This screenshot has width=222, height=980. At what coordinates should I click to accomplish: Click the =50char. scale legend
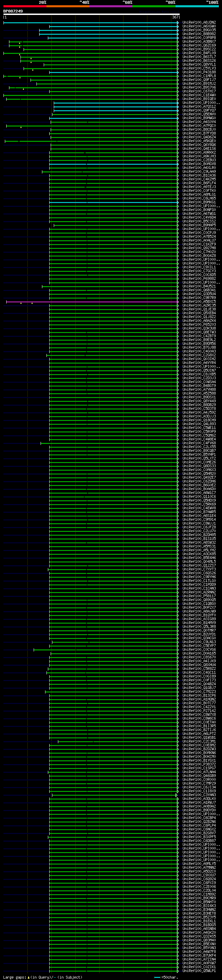tap(165, 977)
